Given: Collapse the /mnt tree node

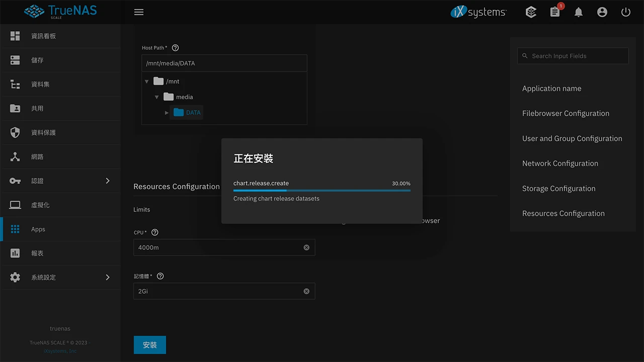Looking at the screenshot, I should pyautogui.click(x=146, y=81).
